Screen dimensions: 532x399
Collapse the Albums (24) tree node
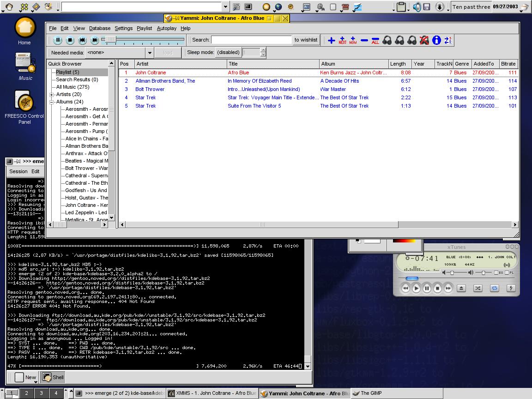[52, 102]
